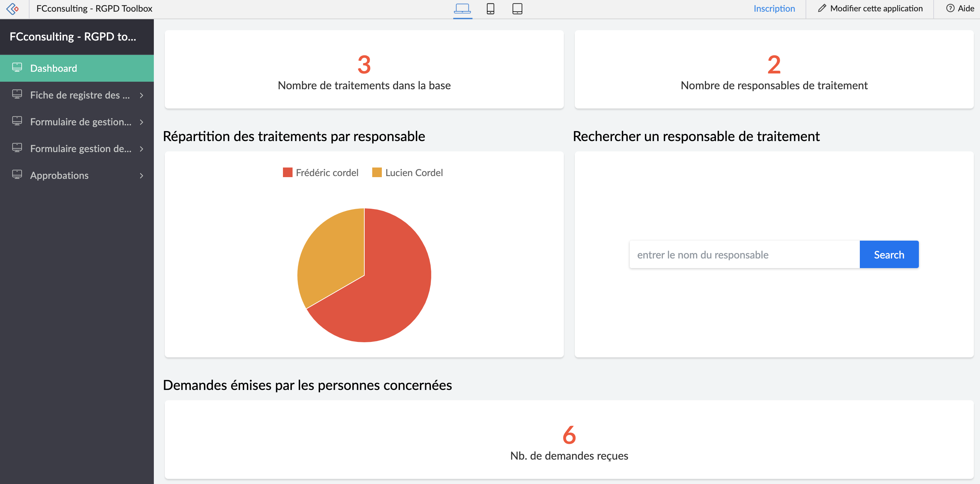This screenshot has width=980, height=484.
Task: Click the FCconsulting - RGPD to... sidebar title
Action: click(x=73, y=37)
